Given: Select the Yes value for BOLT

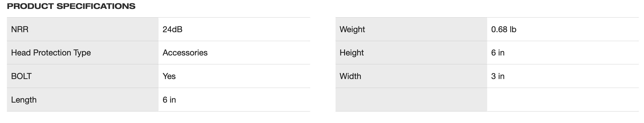Looking at the screenshot, I should 169,76.
